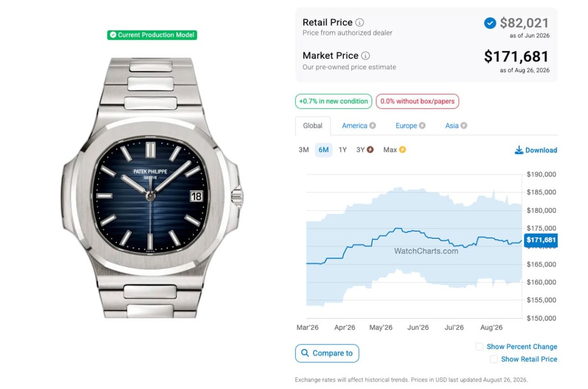
Task: Click the magnifier icon in Compare to
Action: click(305, 353)
